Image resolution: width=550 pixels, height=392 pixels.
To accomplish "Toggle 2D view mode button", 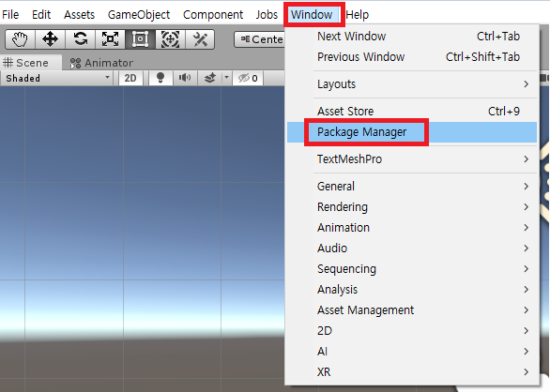I will click(130, 78).
